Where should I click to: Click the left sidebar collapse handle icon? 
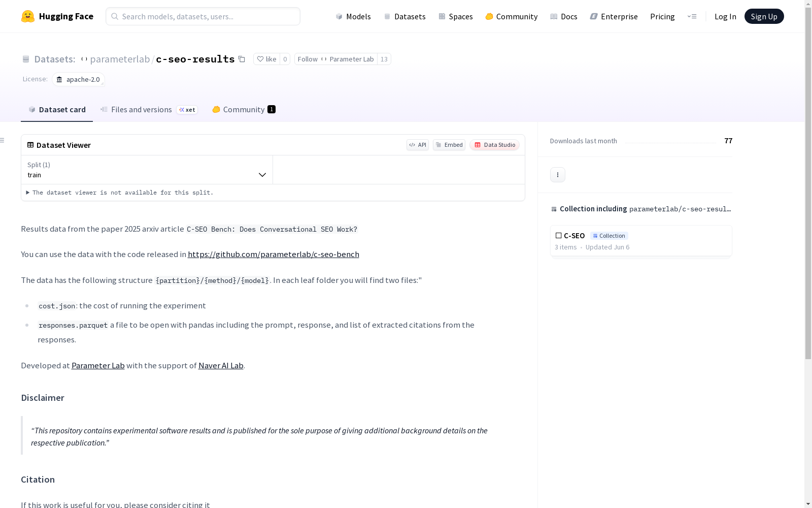(3, 140)
